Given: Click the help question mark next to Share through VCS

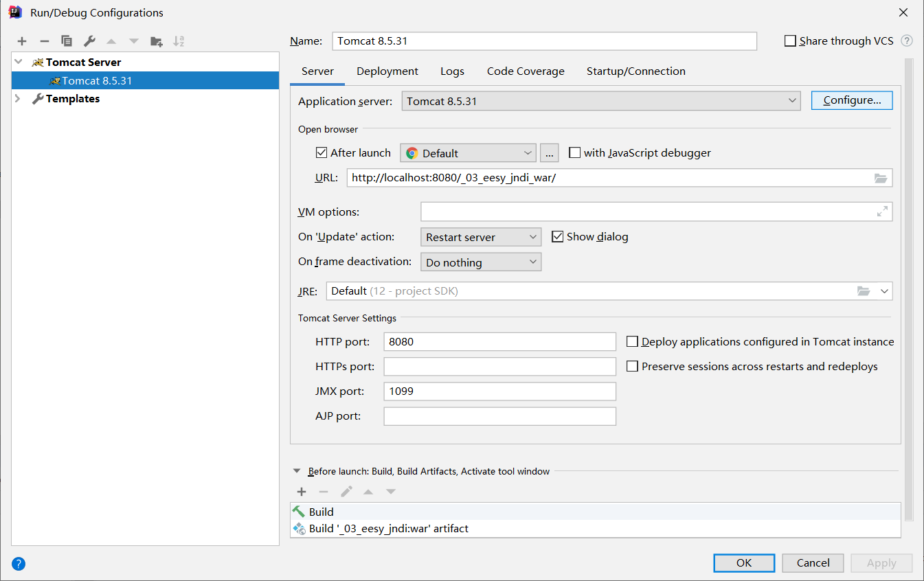Looking at the screenshot, I should tap(907, 41).
